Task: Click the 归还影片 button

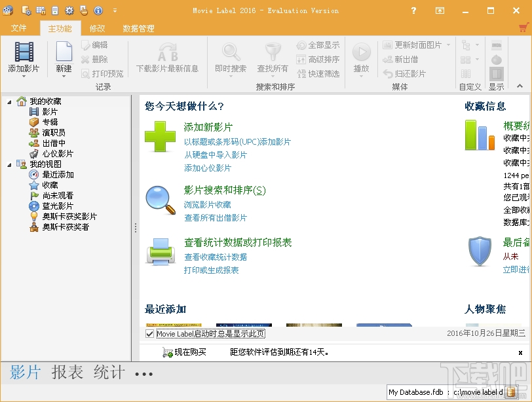Action: [404, 73]
